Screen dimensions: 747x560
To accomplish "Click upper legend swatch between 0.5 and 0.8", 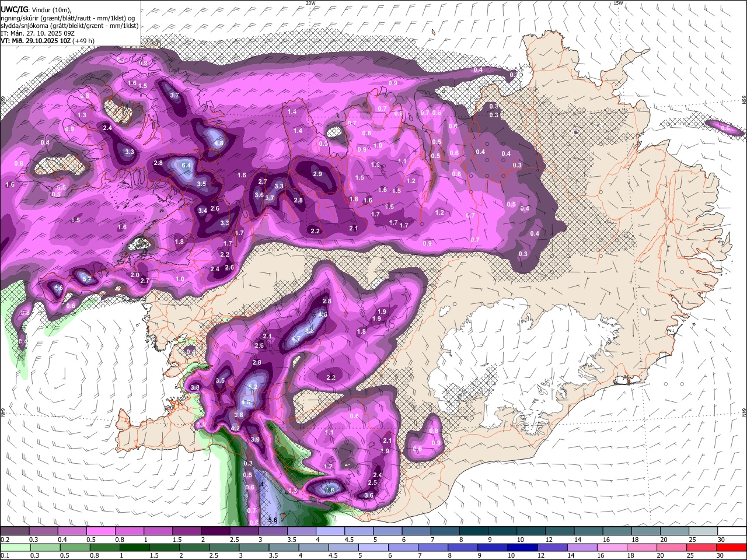I will coord(100,531).
